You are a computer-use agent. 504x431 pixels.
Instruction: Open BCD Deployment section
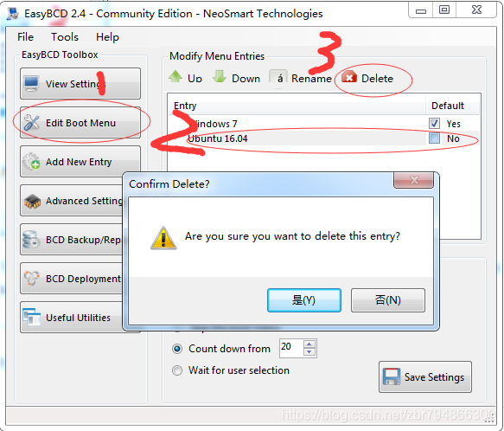pyautogui.click(x=72, y=279)
